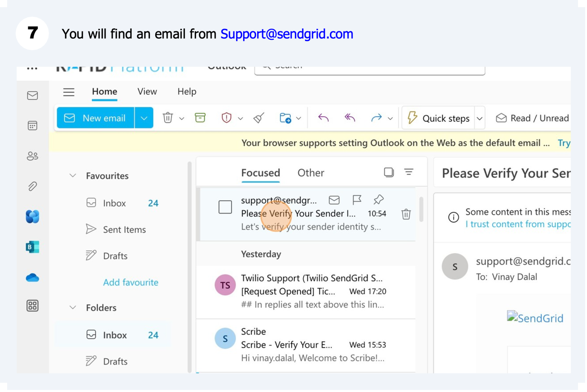Open the People contacts icon
Image resolution: width=587 pixels, height=392 pixels.
coord(32,156)
